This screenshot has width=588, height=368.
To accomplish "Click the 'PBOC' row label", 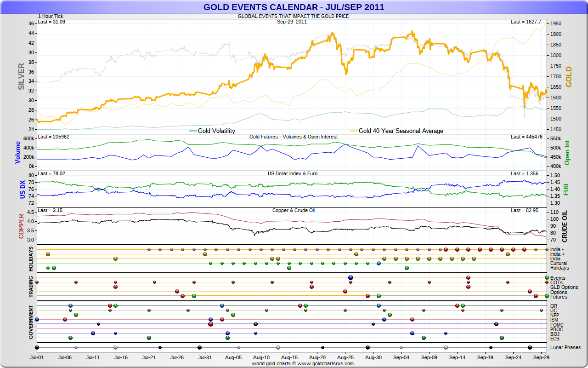I will click(x=556, y=329).
